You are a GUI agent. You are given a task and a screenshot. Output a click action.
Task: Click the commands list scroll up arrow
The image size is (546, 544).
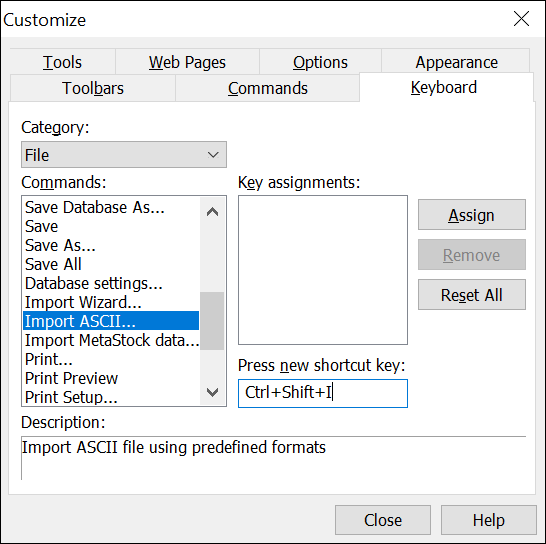coord(212,211)
